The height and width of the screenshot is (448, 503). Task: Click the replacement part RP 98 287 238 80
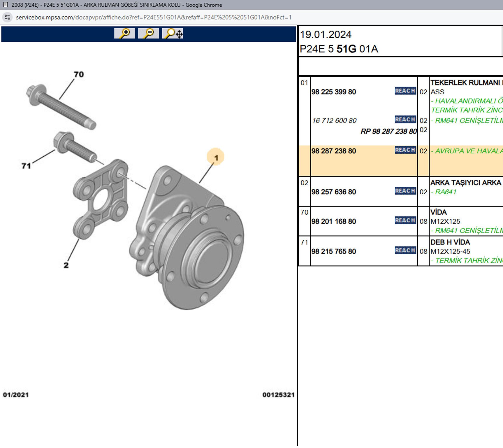click(x=388, y=132)
